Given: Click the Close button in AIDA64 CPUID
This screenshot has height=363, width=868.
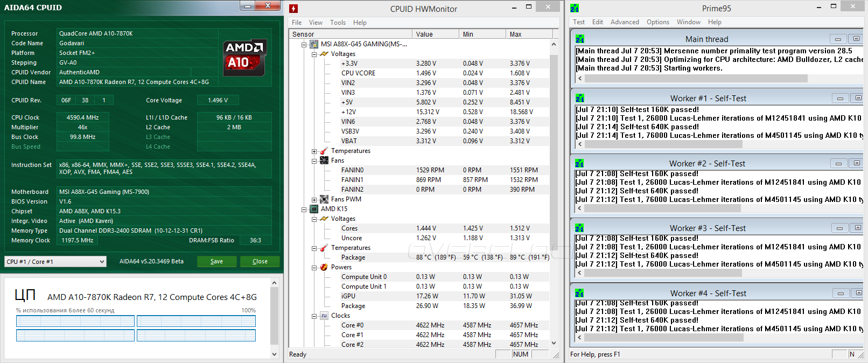Looking at the screenshot, I should coord(260,261).
